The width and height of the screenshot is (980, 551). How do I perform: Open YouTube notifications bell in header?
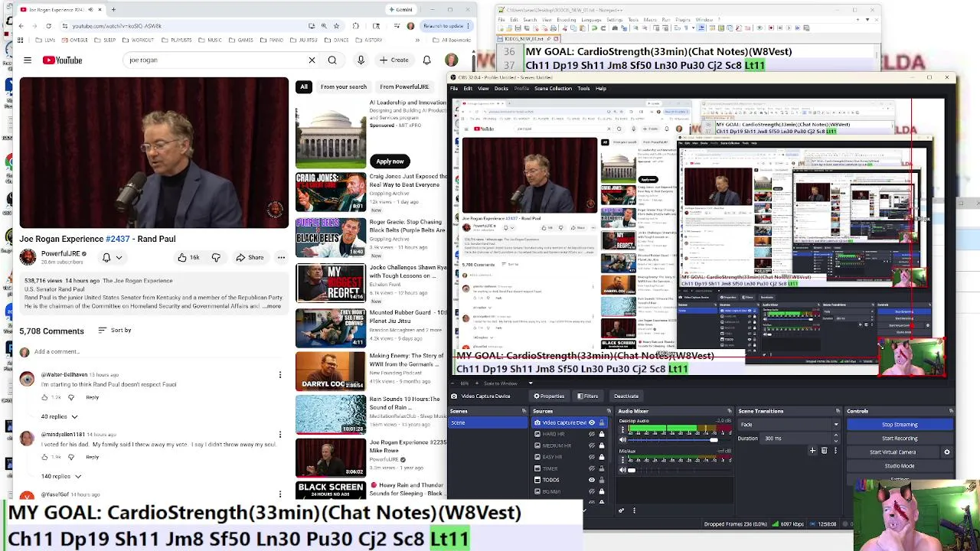[426, 60]
